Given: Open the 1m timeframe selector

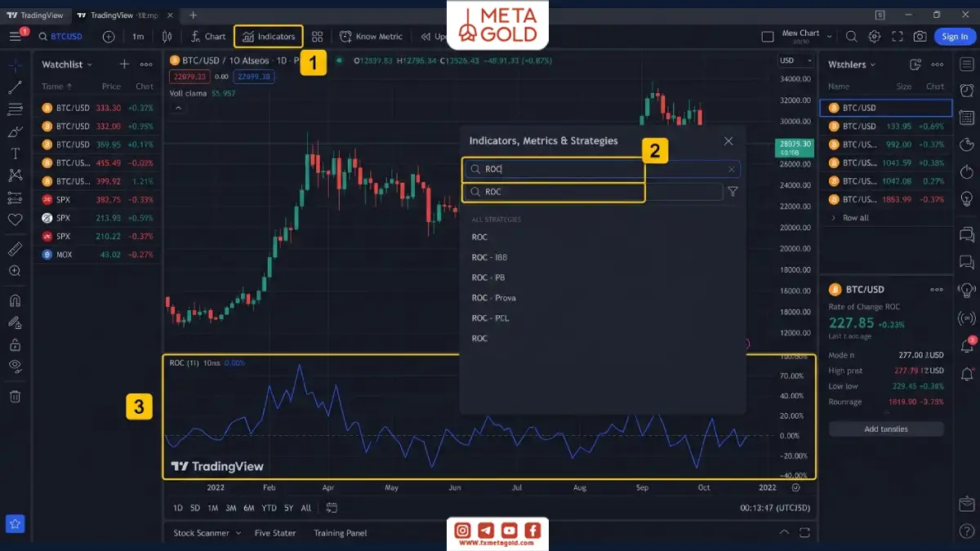Looking at the screenshot, I should (138, 37).
